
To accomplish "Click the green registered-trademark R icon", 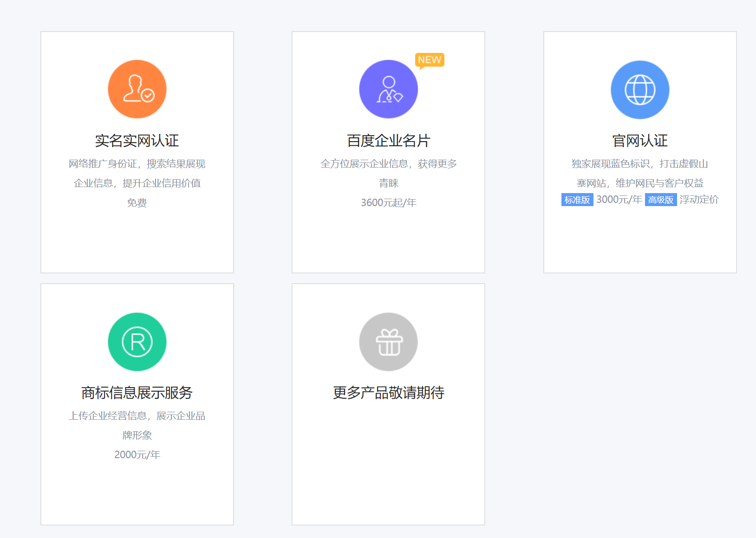I will coord(137,342).
